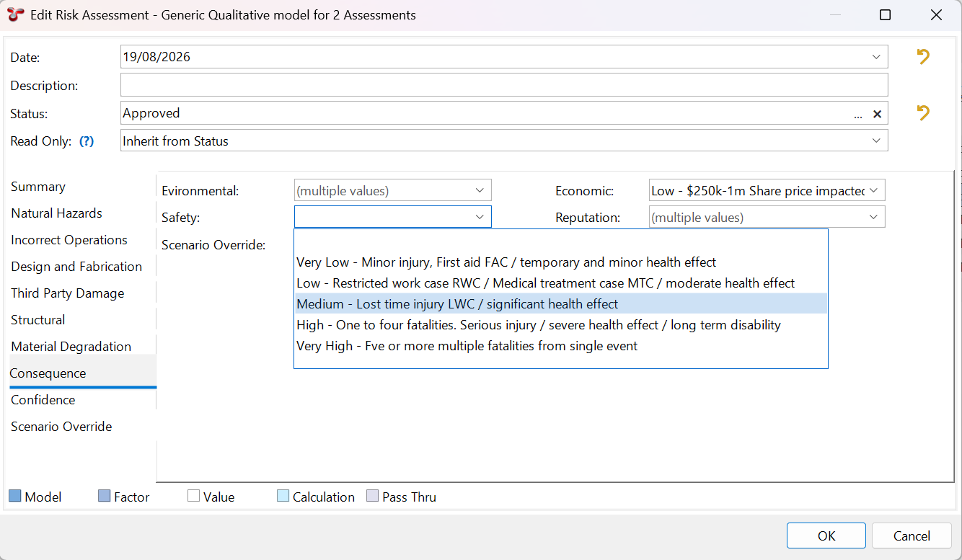The width and height of the screenshot is (962, 560).
Task: Choose the Very Low minor injury option
Action: 560,262
